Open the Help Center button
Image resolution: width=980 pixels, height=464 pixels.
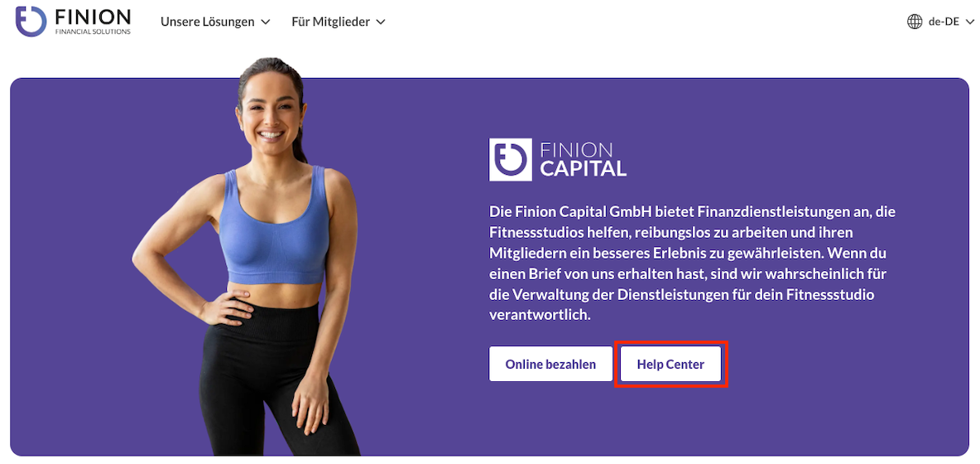[x=670, y=364]
